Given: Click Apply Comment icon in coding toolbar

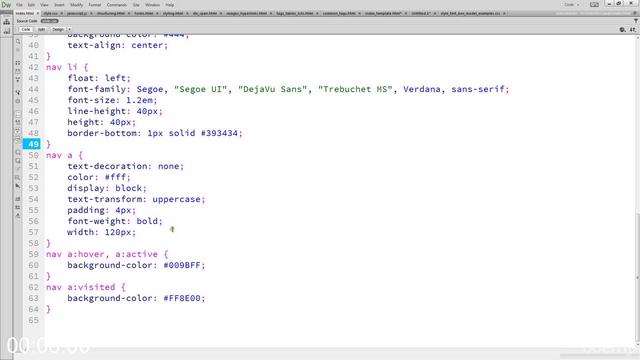Looking at the screenshot, I should (x=18, y=152).
